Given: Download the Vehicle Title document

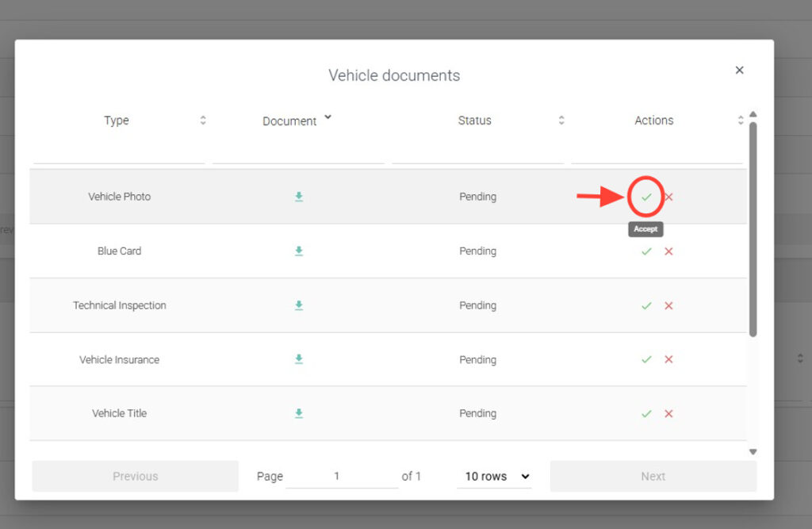Looking at the screenshot, I should pyautogui.click(x=299, y=413).
